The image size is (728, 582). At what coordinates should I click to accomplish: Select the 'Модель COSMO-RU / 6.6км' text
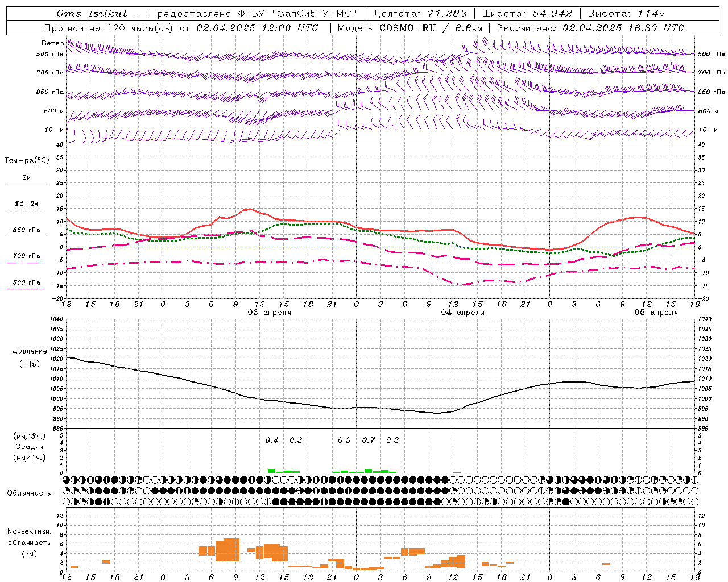point(409,28)
